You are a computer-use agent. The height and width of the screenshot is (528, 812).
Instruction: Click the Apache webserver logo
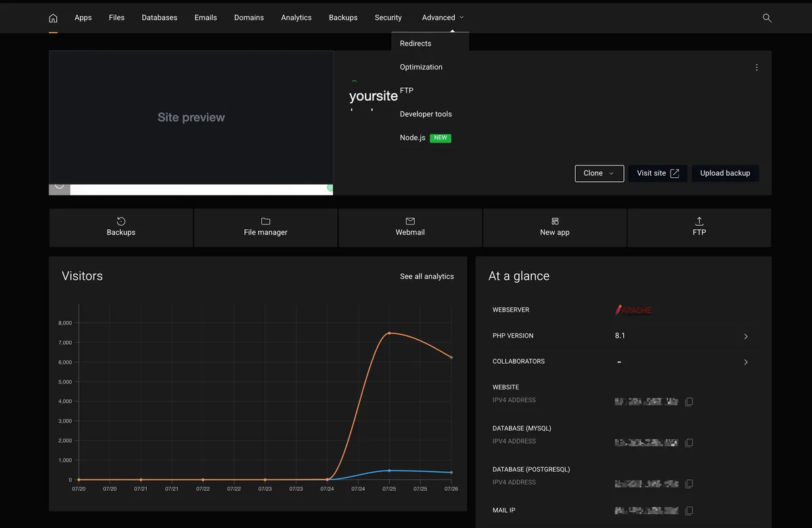(x=634, y=310)
